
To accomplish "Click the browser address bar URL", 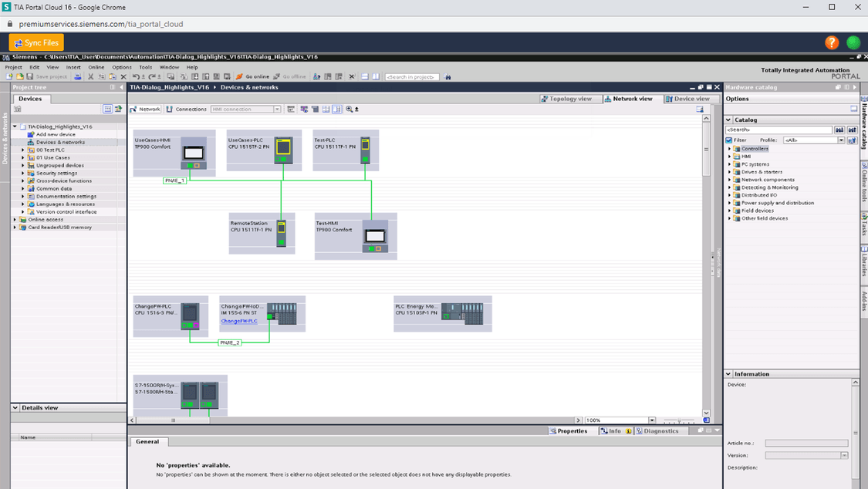I will (x=101, y=25).
